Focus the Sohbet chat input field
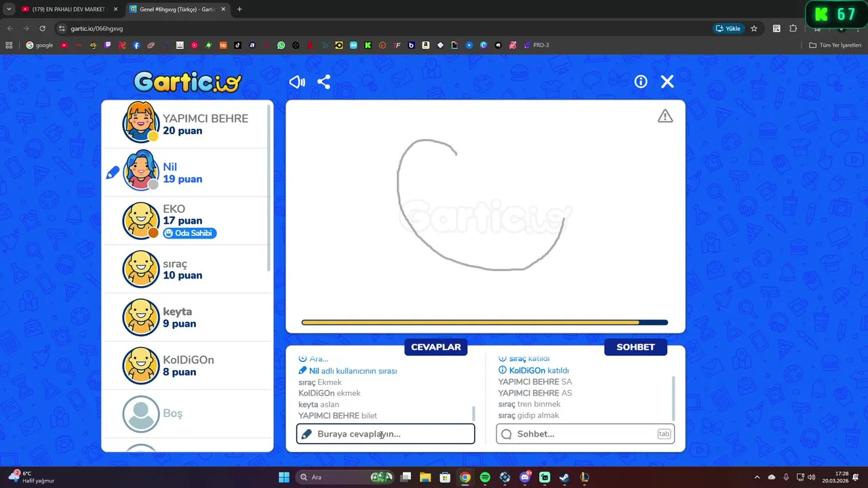The width and height of the screenshot is (868, 488). [x=585, y=434]
